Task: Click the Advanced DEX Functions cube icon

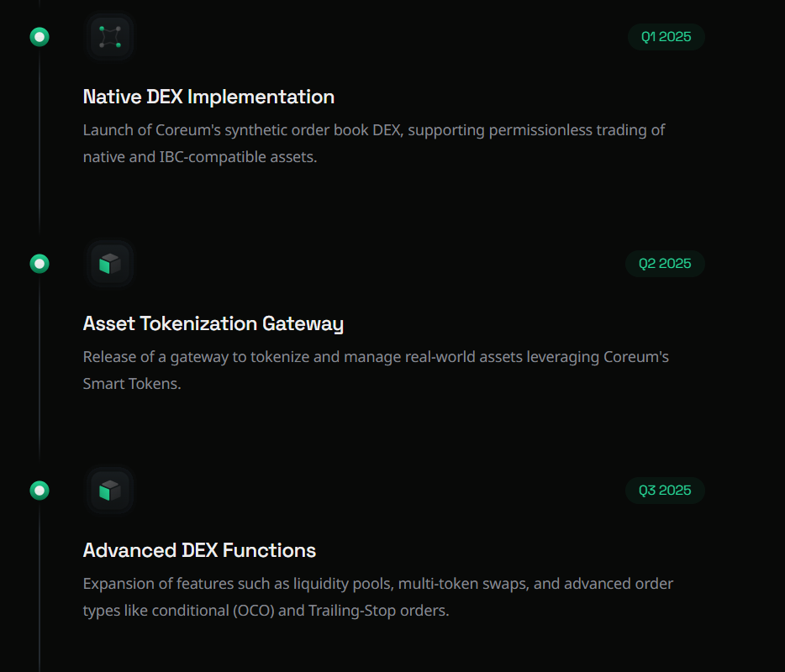Action: click(x=110, y=491)
